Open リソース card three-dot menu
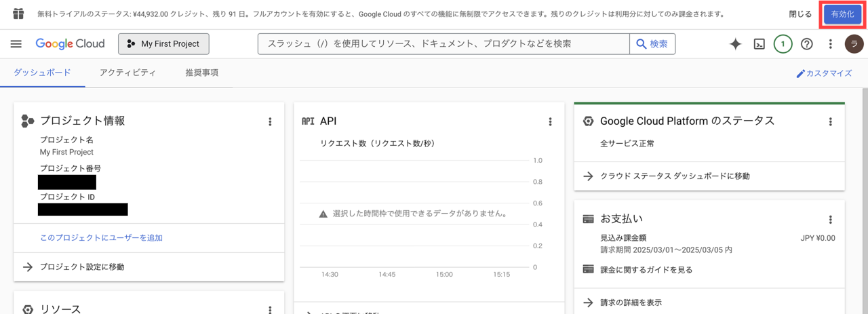 pyautogui.click(x=270, y=310)
